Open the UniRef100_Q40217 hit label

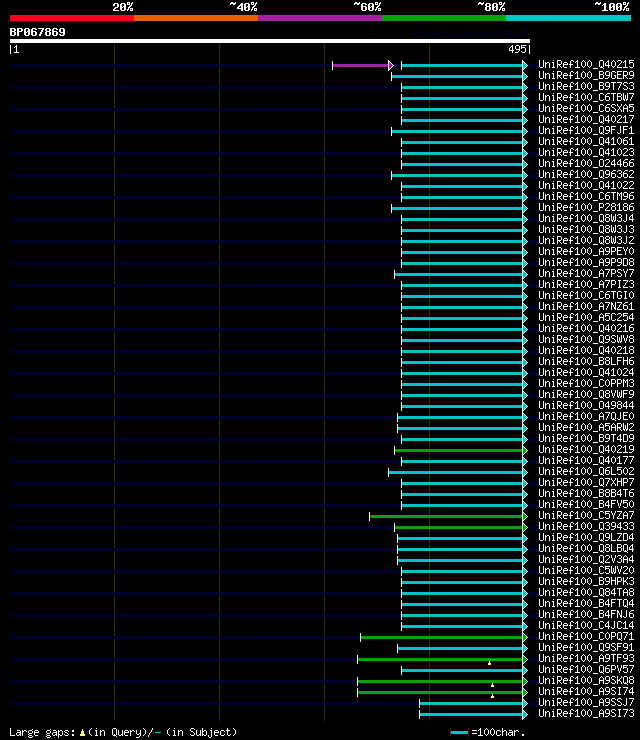586,119
